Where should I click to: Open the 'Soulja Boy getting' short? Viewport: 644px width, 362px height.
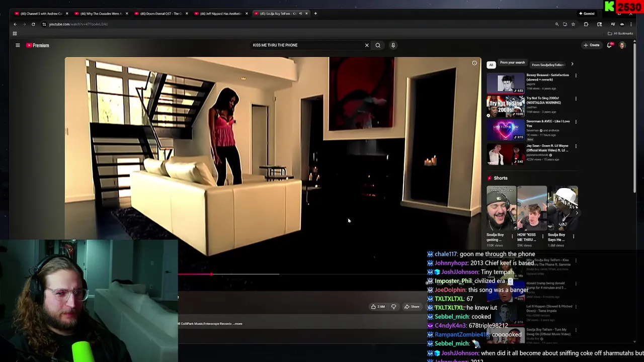[501, 209]
